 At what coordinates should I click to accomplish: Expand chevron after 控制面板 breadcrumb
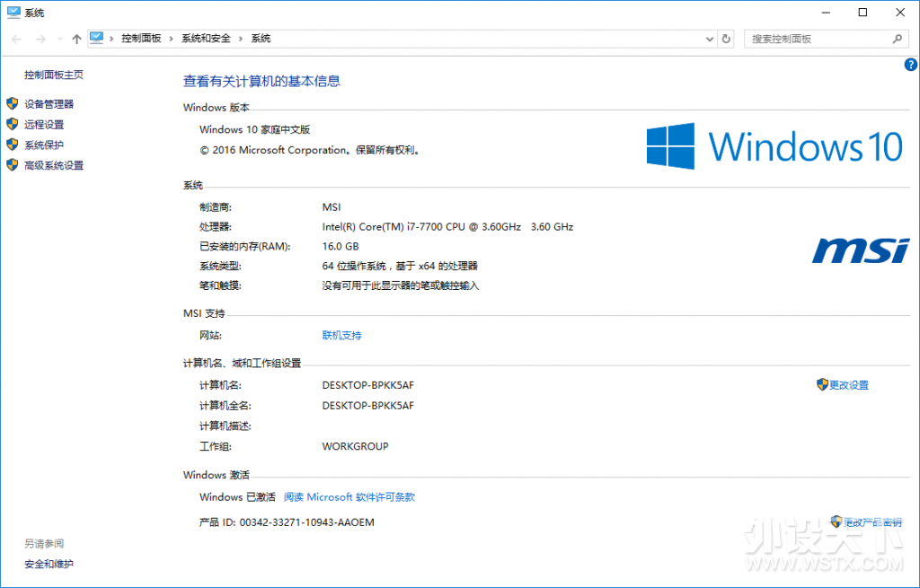171,39
